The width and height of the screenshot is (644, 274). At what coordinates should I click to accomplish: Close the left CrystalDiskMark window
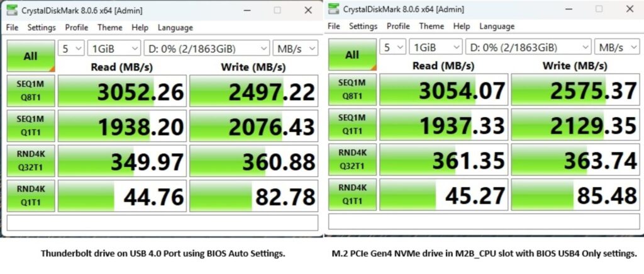(308, 10)
